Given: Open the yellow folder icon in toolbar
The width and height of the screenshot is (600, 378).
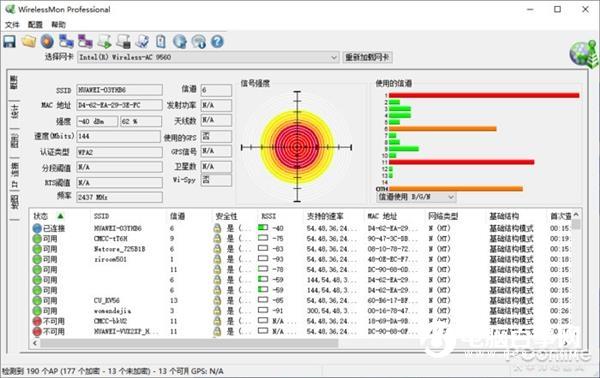Looking at the screenshot, I should point(29,41).
